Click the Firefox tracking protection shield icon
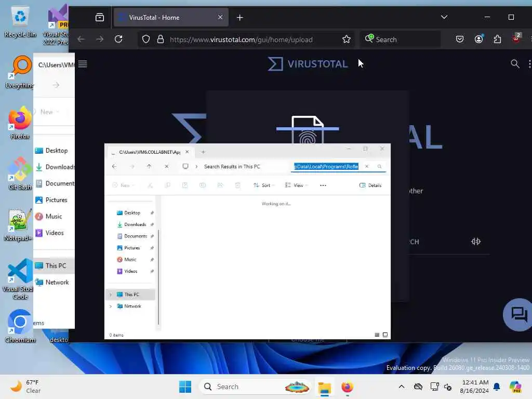This screenshot has width=532, height=399. point(146,39)
